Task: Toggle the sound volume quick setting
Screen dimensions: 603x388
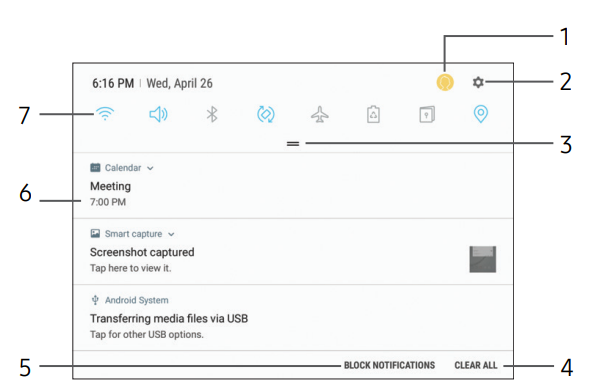Action: 158,114
